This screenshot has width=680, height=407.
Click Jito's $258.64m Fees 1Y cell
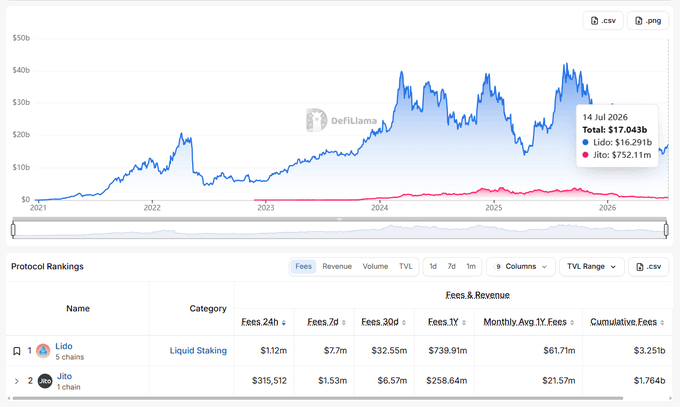(x=447, y=381)
